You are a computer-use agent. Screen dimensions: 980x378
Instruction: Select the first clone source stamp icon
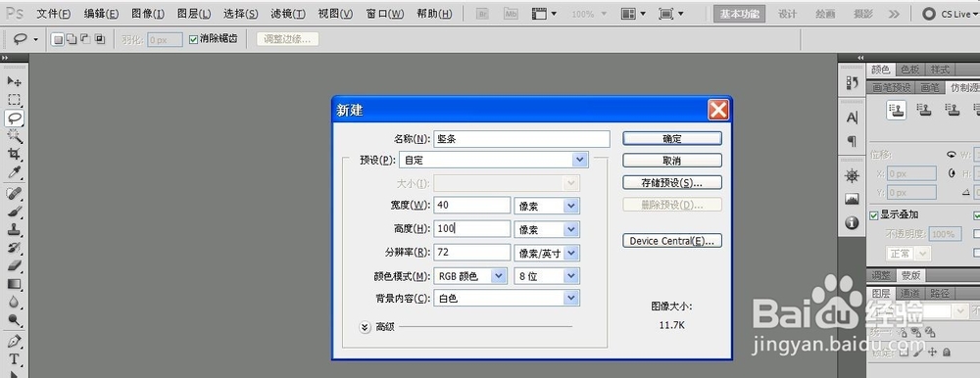click(x=898, y=110)
